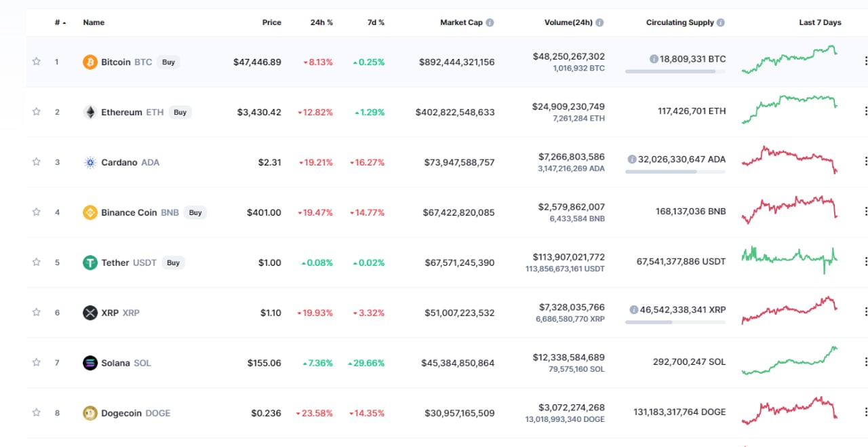Sort by Circulating Supply column header

pos(680,22)
